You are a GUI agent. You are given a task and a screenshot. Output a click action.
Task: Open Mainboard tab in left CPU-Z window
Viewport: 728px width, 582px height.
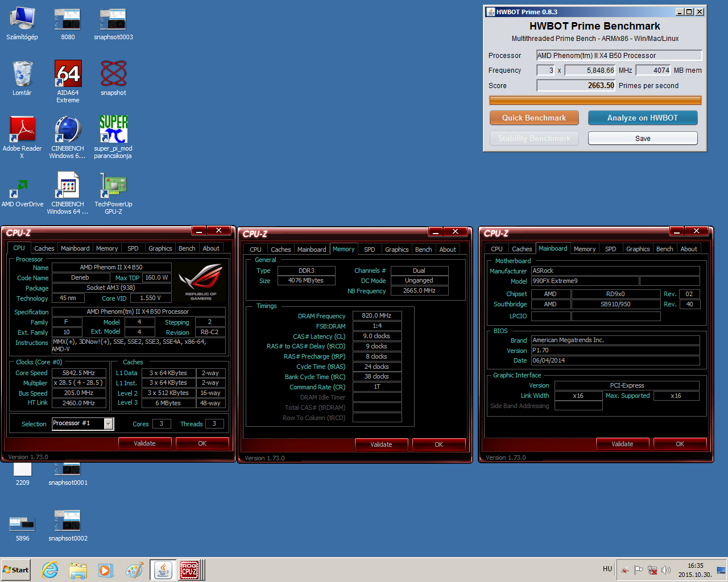tap(75, 248)
